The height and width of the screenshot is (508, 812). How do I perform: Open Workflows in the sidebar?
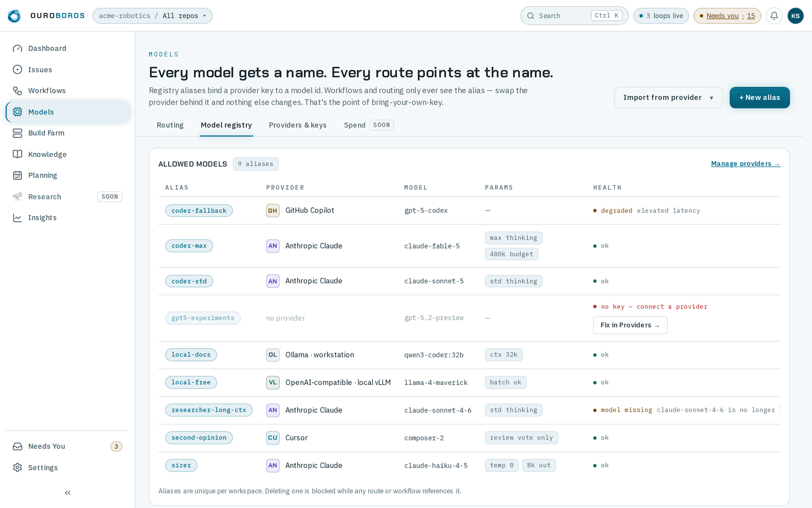click(x=68, y=91)
